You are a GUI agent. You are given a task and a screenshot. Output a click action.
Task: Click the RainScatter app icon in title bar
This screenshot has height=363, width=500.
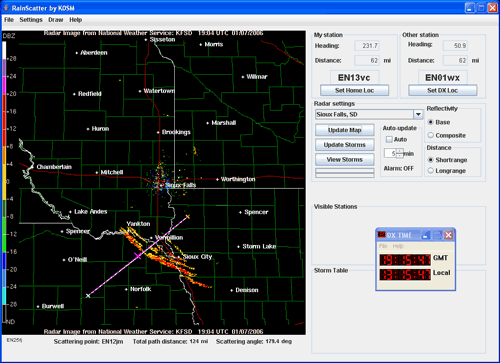point(6,8)
